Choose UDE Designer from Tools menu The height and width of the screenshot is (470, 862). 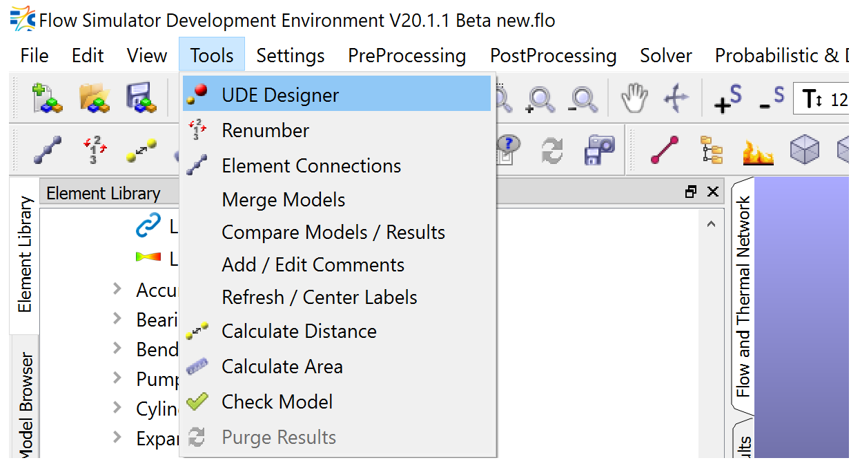click(280, 95)
